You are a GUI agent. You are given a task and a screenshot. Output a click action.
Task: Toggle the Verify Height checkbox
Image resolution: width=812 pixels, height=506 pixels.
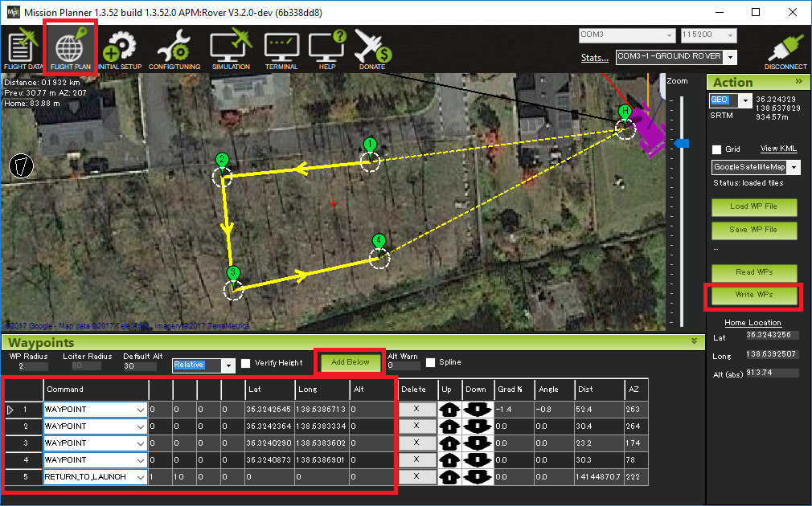pyautogui.click(x=246, y=363)
